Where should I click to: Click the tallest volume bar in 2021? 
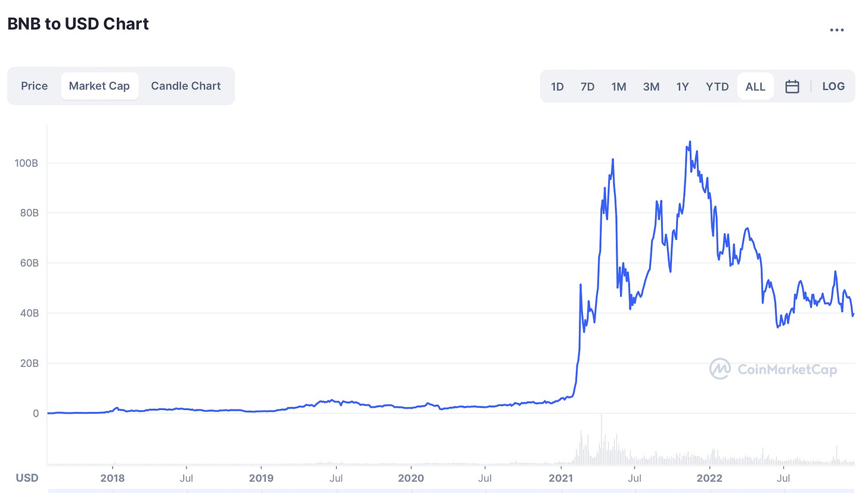(602, 439)
